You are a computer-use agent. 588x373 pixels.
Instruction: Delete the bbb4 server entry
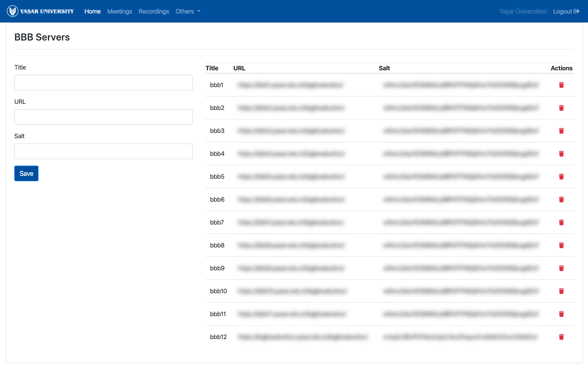[561, 154]
